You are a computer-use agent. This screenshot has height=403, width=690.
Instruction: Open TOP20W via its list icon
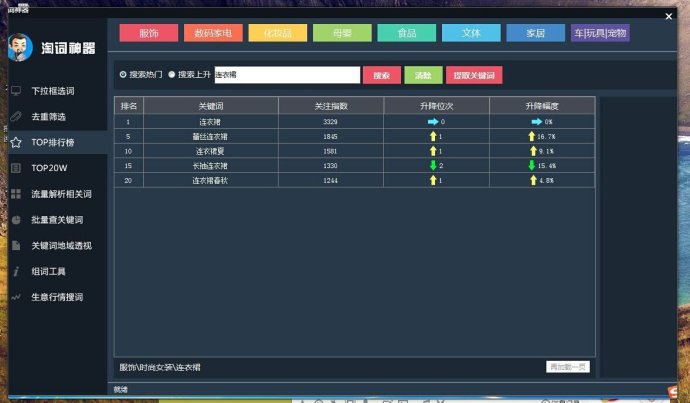click(x=16, y=168)
